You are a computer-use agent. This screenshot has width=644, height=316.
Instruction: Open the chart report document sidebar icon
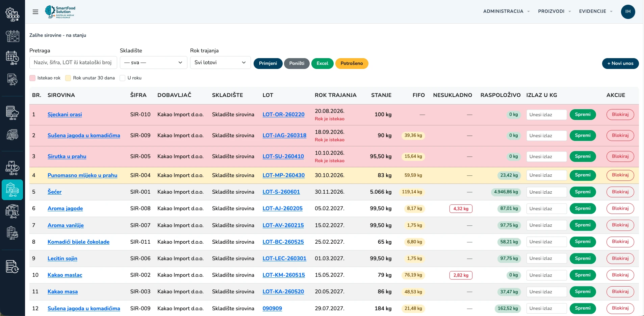(x=12, y=79)
